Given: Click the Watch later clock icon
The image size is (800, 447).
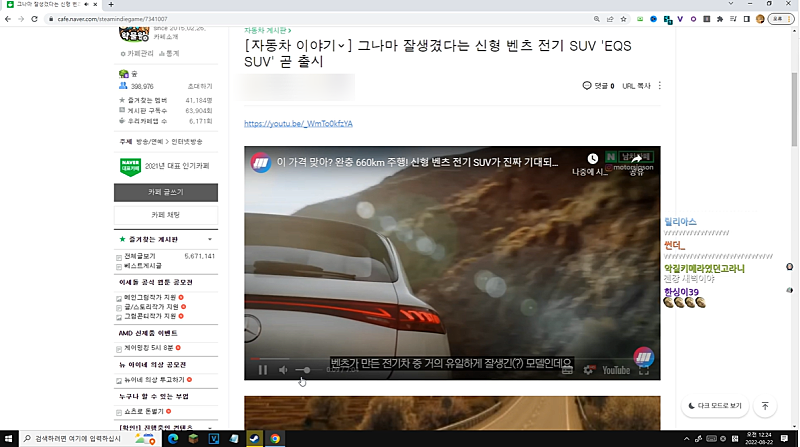Looking at the screenshot, I should click(592, 159).
